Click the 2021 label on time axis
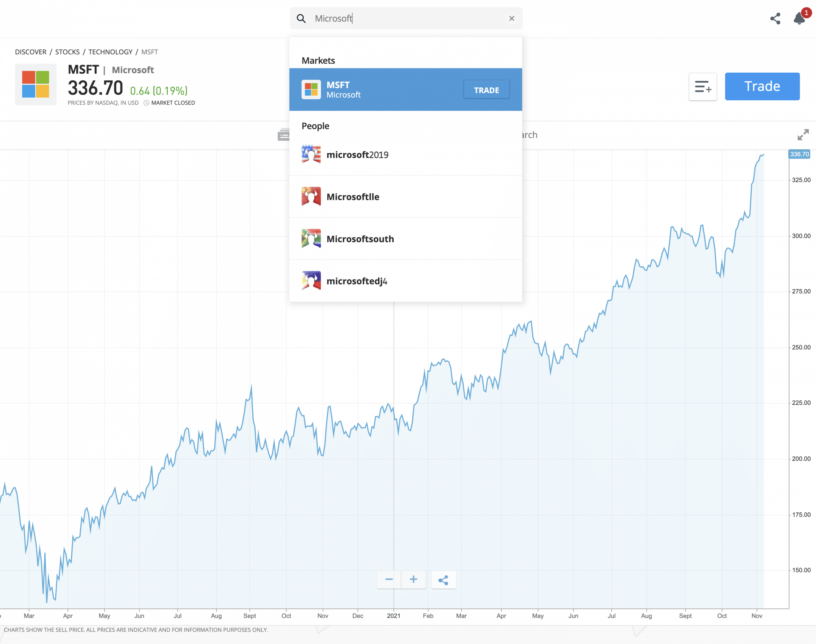This screenshot has height=644, width=816. (x=394, y=616)
